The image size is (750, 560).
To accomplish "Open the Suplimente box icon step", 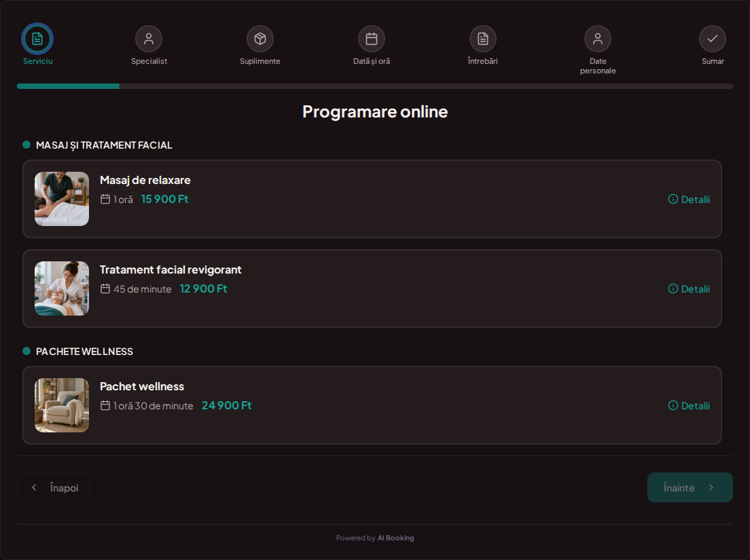I will click(x=260, y=39).
